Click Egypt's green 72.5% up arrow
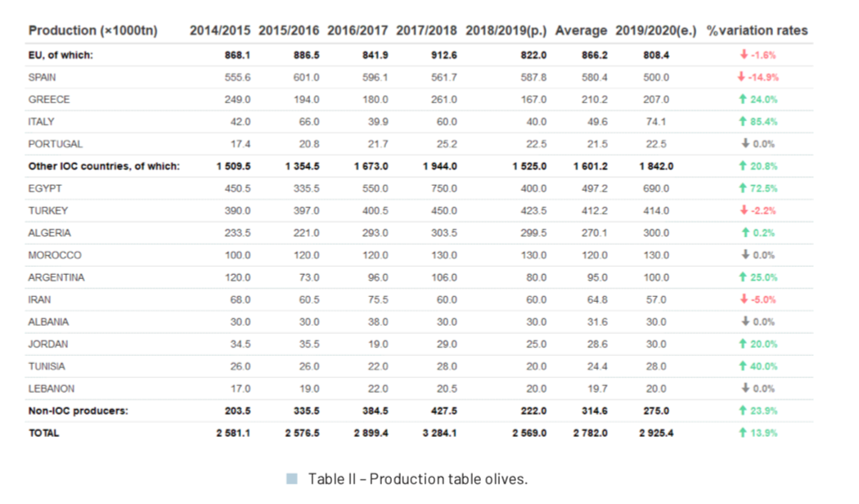This screenshot has height=504, width=859. [743, 188]
